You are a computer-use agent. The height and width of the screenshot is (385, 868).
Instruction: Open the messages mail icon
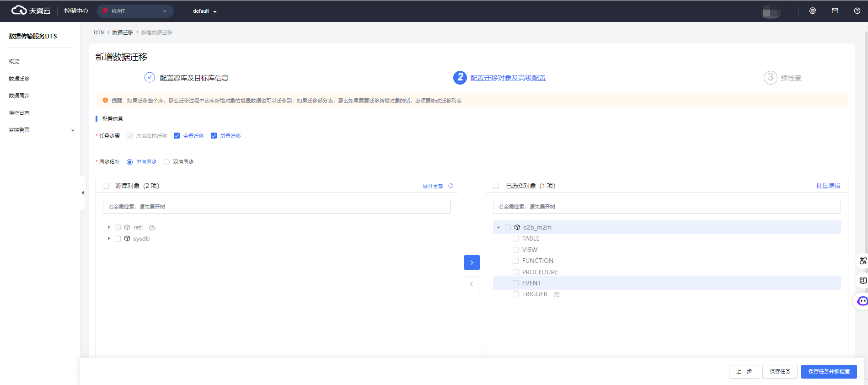pos(835,11)
